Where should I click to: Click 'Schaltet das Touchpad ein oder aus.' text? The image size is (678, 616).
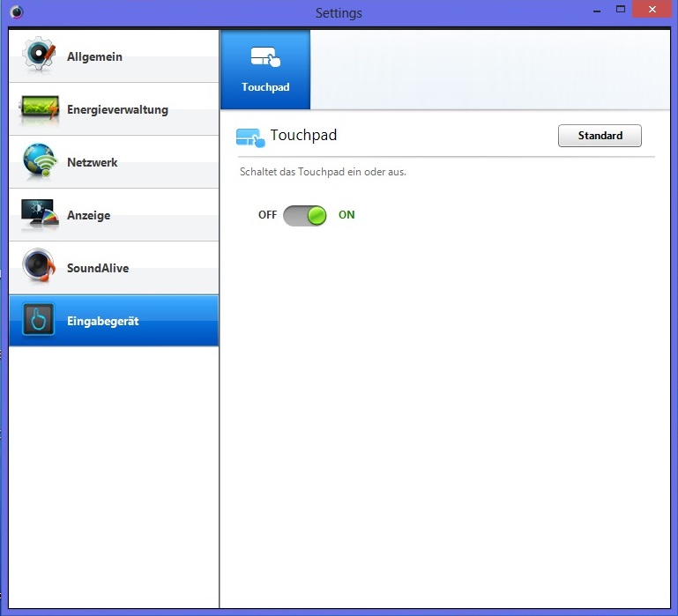point(323,172)
